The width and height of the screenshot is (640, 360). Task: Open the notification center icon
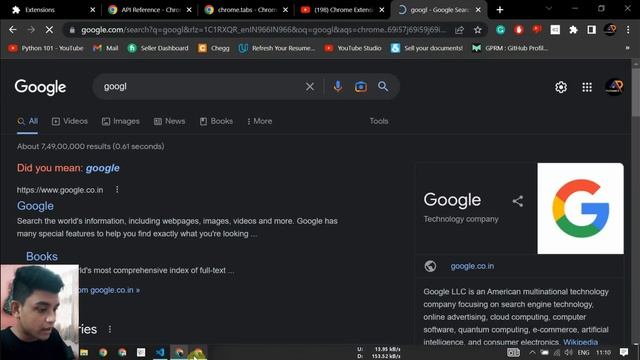click(624, 352)
